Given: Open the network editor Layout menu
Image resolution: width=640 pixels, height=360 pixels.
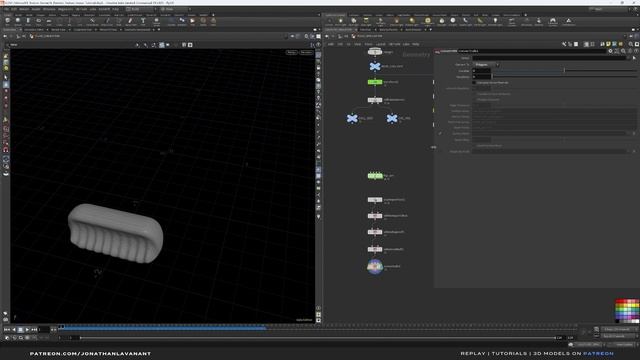Looking at the screenshot, I should (381, 44).
